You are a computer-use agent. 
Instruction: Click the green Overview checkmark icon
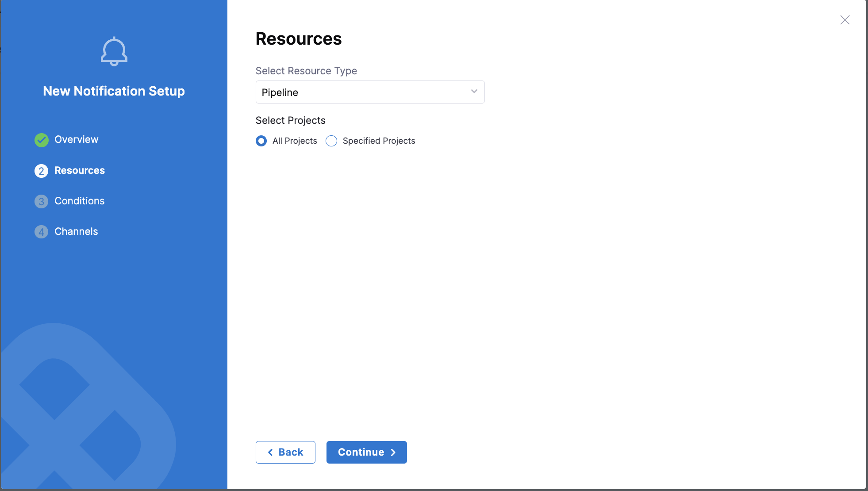tap(42, 140)
